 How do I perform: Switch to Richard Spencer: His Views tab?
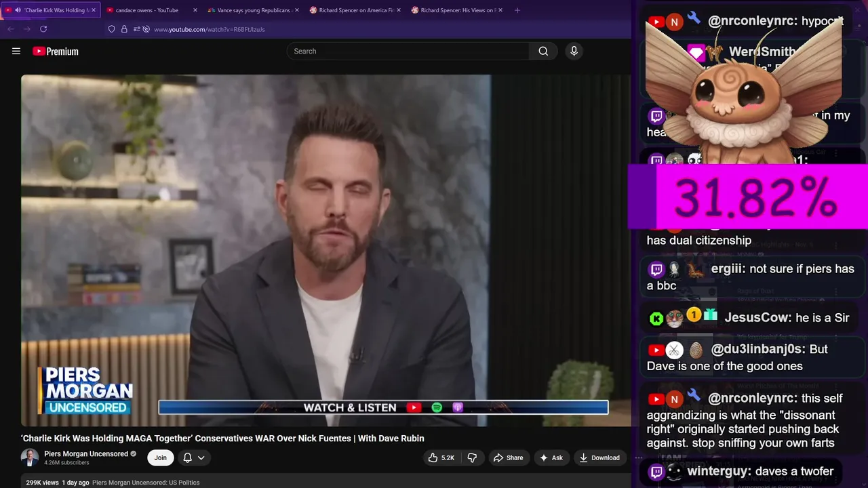coord(454,10)
